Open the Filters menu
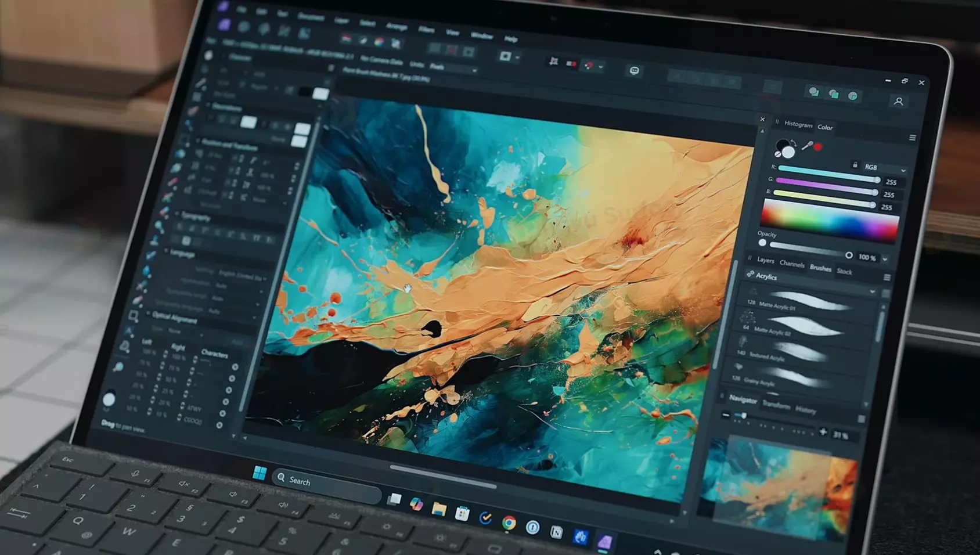 pos(426,30)
